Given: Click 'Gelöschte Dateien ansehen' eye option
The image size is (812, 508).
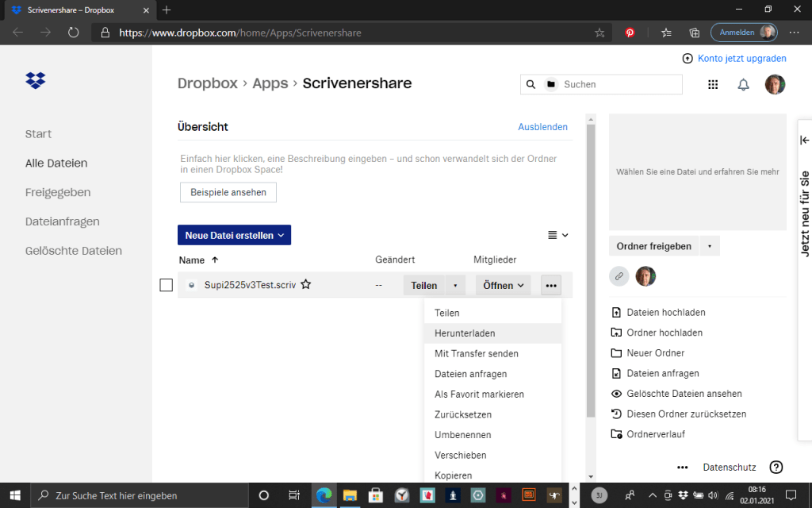Looking at the screenshot, I should point(684,394).
